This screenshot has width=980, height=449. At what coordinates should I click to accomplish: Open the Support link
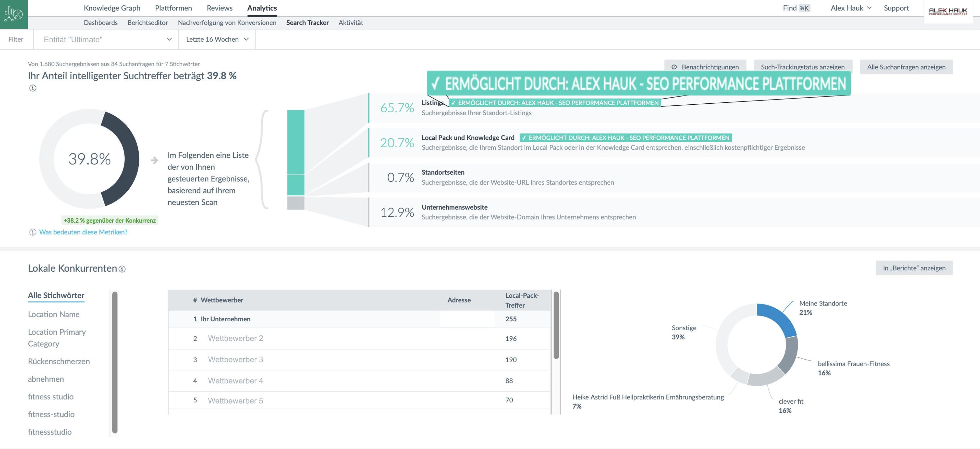(896, 8)
